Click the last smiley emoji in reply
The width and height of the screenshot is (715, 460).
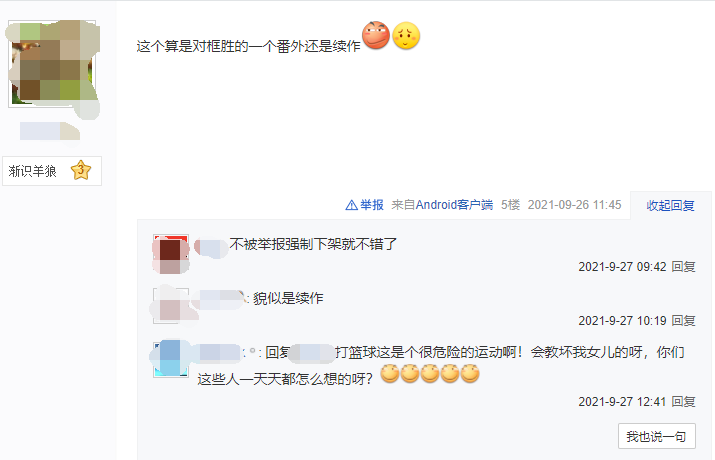pyautogui.click(x=470, y=374)
